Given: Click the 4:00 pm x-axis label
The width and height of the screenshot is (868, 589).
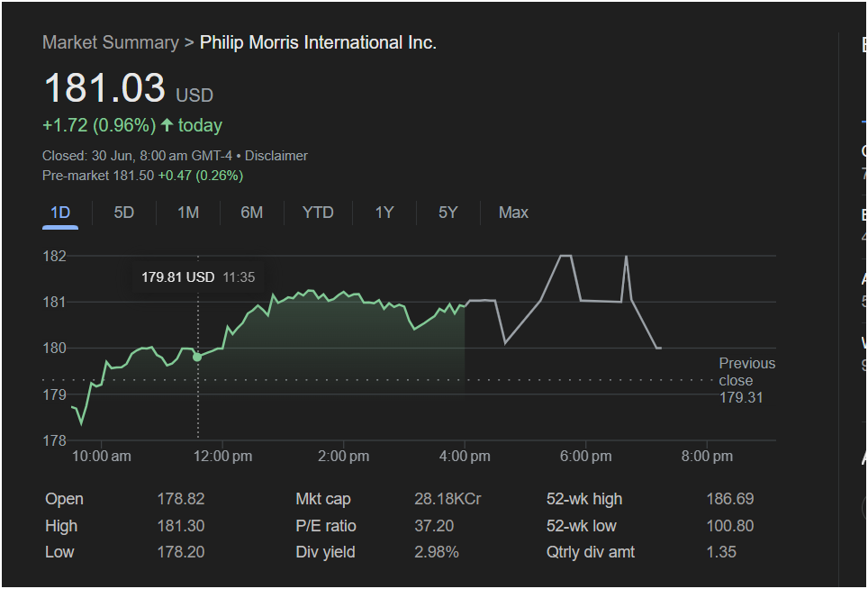Looking at the screenshot, I should point(465,456).
